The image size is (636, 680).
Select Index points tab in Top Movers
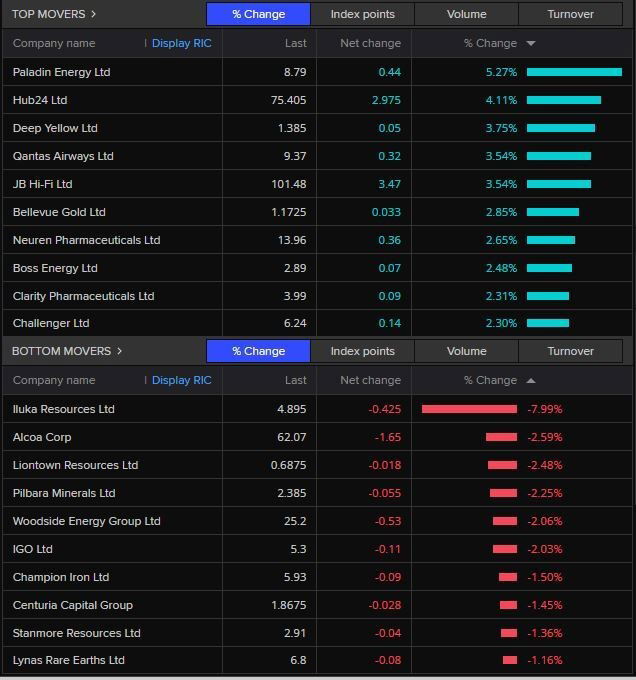[x=362, y=14]
